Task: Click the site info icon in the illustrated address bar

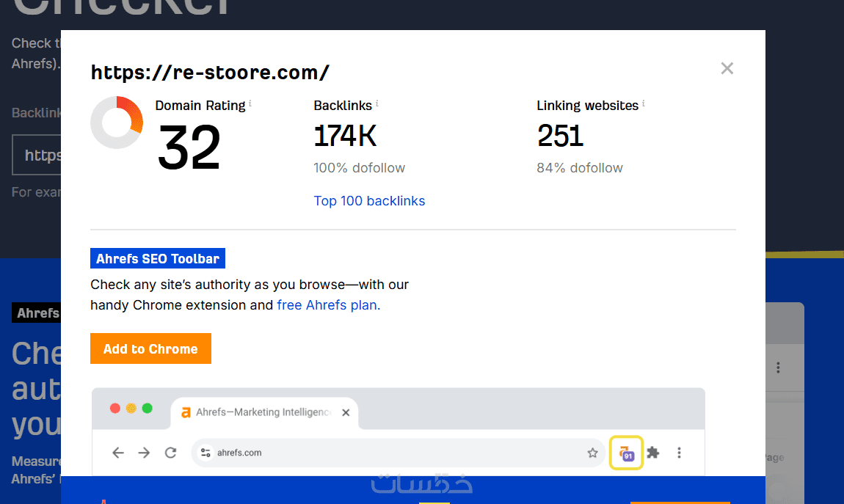Action: point(205,453)
